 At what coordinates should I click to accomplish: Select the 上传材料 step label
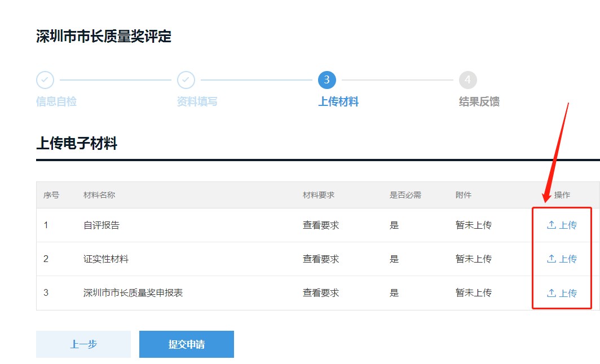[338, 101]
